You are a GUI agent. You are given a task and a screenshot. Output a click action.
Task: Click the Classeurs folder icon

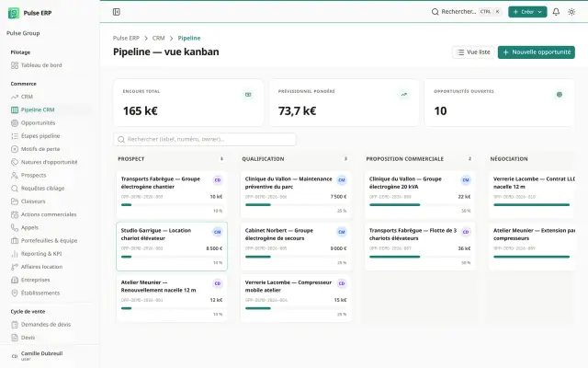click(x=15, y=201)
